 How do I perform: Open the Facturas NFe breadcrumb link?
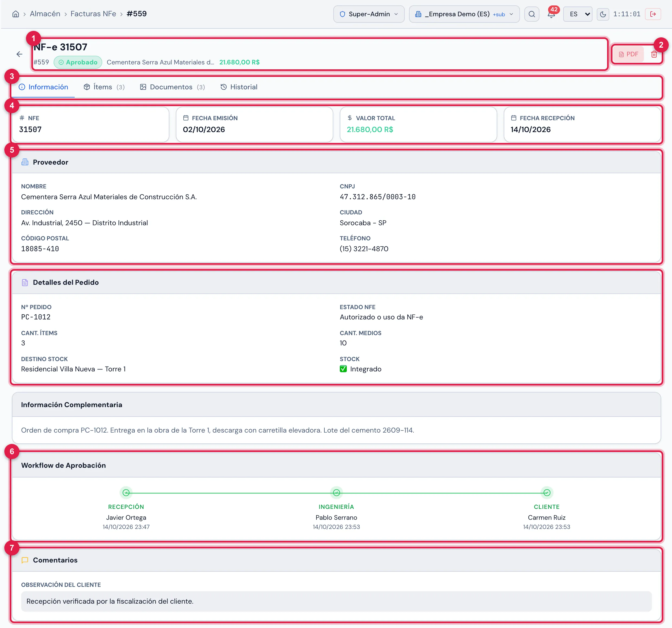(x=93, y=14)
